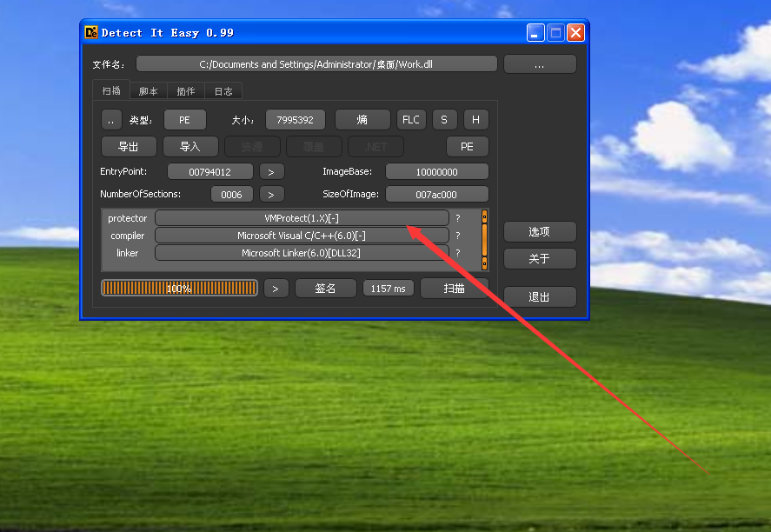Click the results scrollbar down arrow
Screen dimensions: 771x532
[484, 264]
